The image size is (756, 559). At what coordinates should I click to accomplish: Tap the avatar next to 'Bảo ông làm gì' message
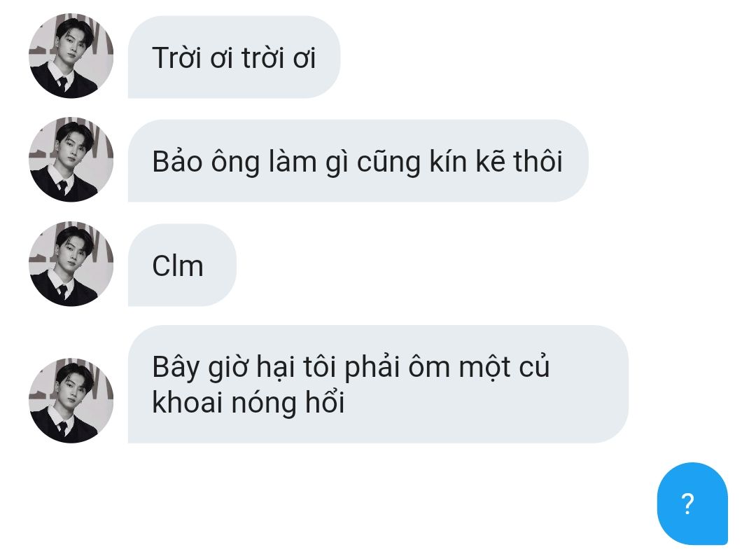click(71, 160)
